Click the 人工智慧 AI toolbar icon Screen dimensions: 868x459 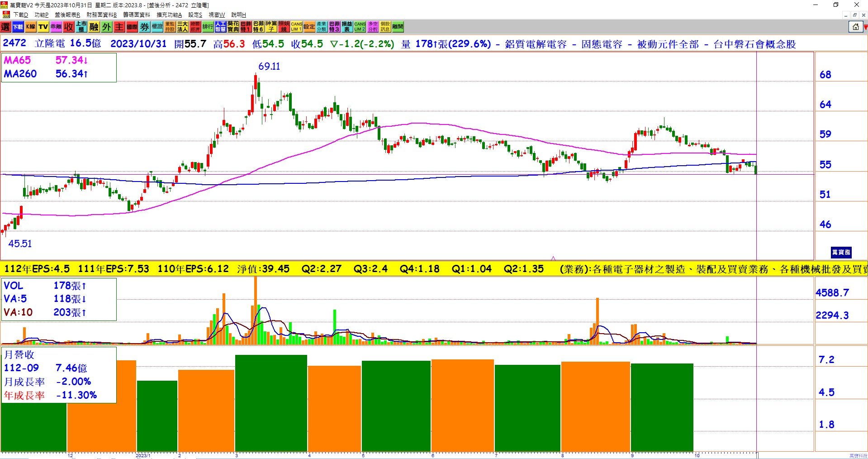[220, 27]
